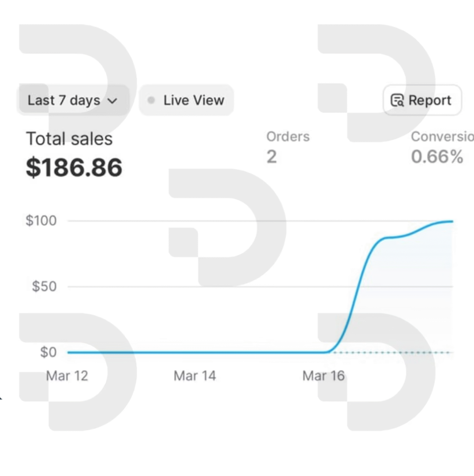The width and height of the screenshot is (474, 476).
Task: Click the $0 baseline label
Action: 48,352
